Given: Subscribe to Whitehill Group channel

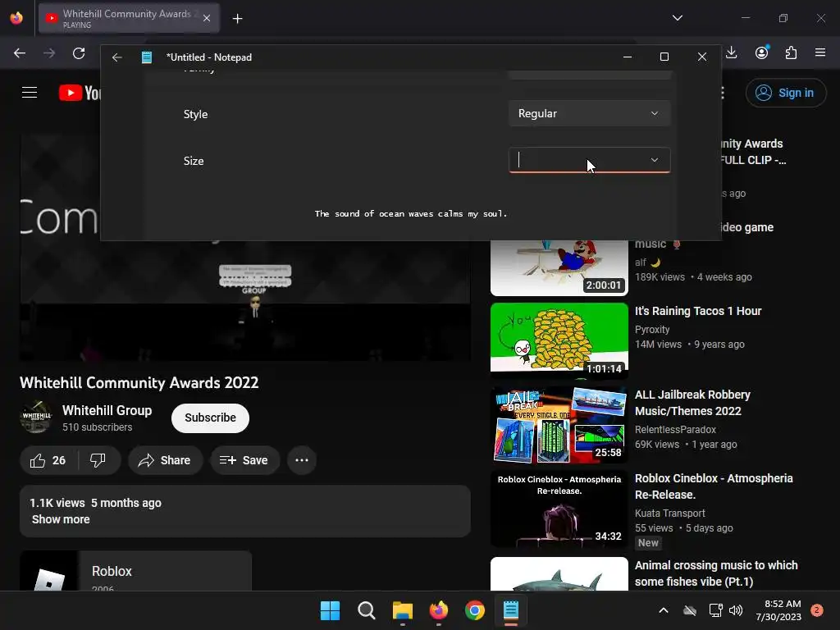Looking at the screenshot, I should [x=210, y=418].
